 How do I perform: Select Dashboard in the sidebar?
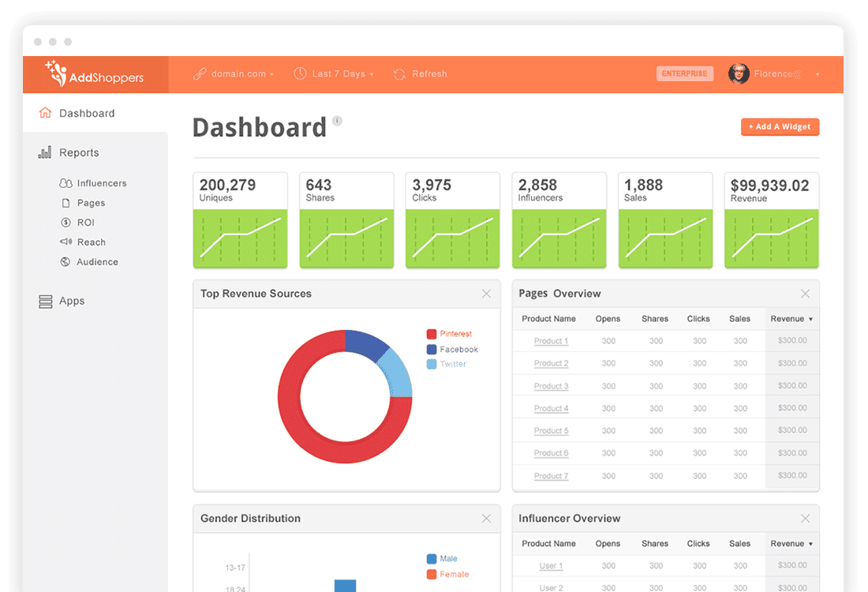coord(87,114)
